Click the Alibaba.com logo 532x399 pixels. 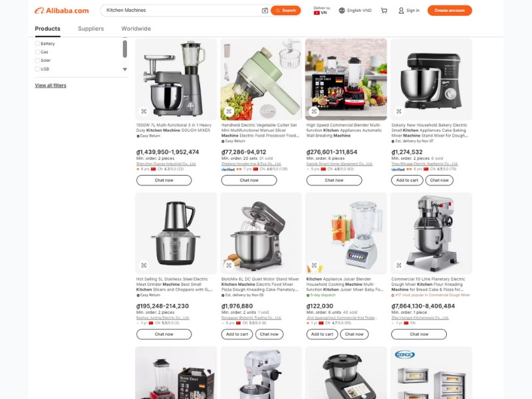point(62,11)
